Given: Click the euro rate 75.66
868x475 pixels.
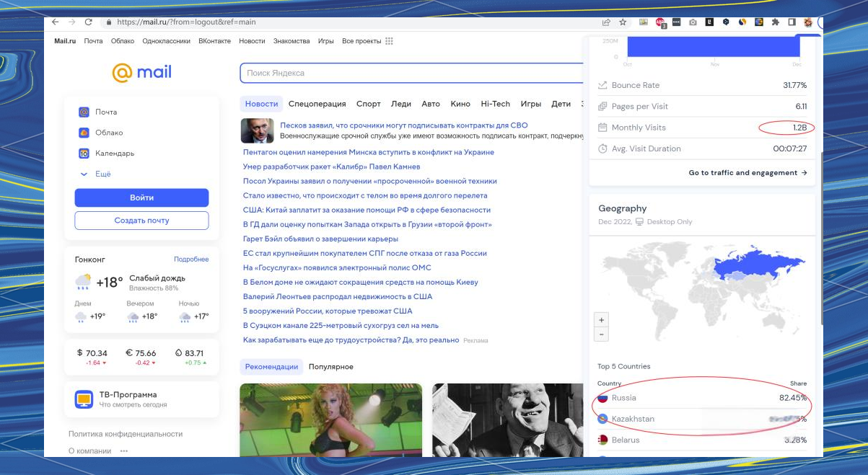Looking at the screenshot, I should [x=141, y=353].
